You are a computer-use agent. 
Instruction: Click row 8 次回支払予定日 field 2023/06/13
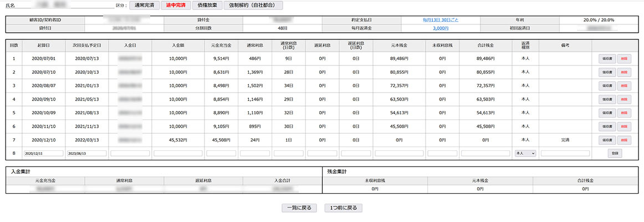coord(85,153)
